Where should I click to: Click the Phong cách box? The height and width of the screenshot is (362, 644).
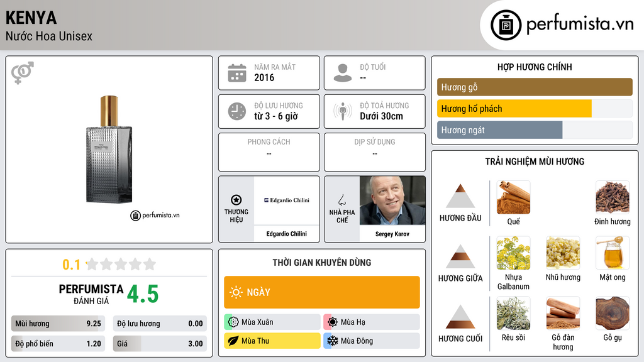269,152
